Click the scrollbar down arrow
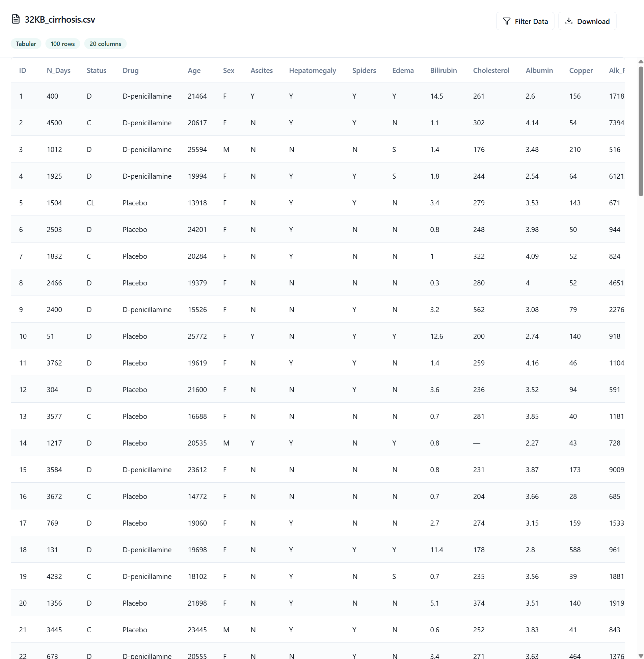Viewport: 644px width, 659px height. pyautogui.click(x=640, y=656)
